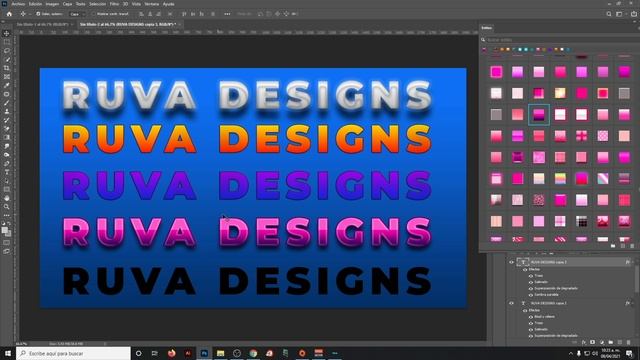Select the Move tool
The width and height of the screenshot is (640, 360).
[7, 33]
